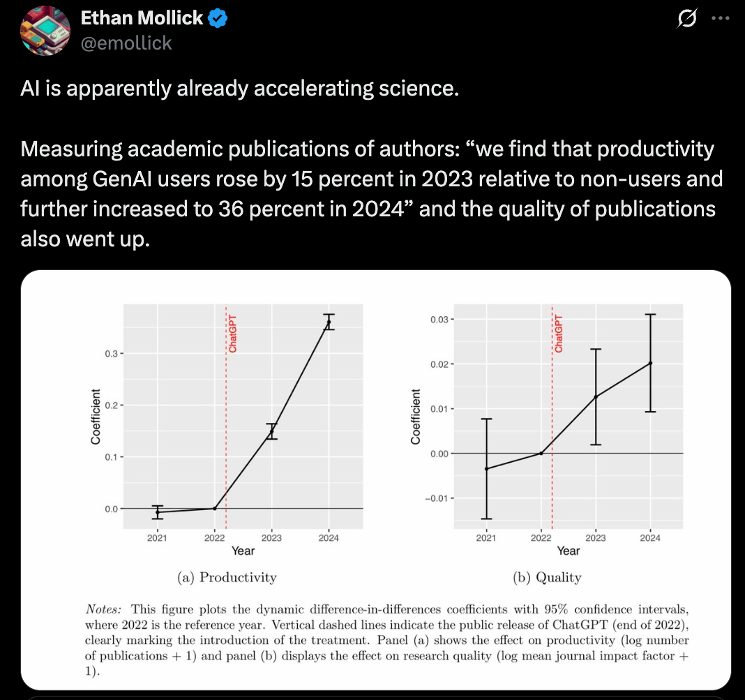Click the "(a) Productivity" panel caption
This screenshot has width=745, height=700.
click(227, 577)
